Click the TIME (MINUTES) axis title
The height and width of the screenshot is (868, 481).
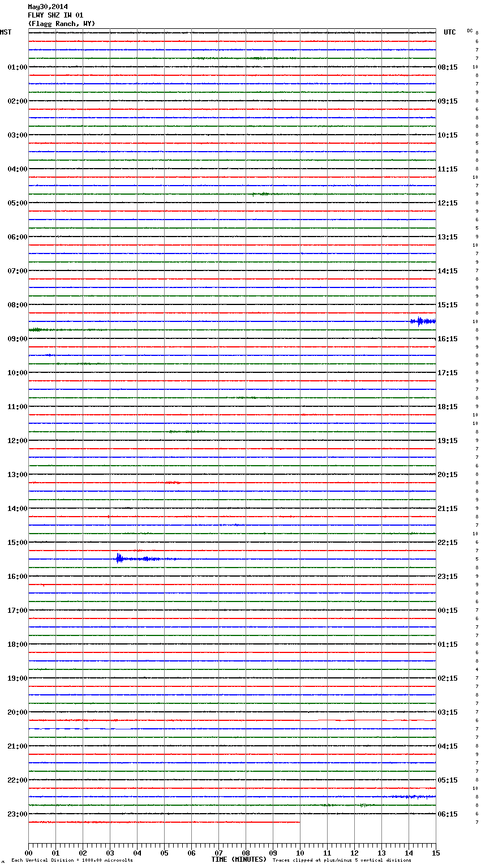click(239, 860)
